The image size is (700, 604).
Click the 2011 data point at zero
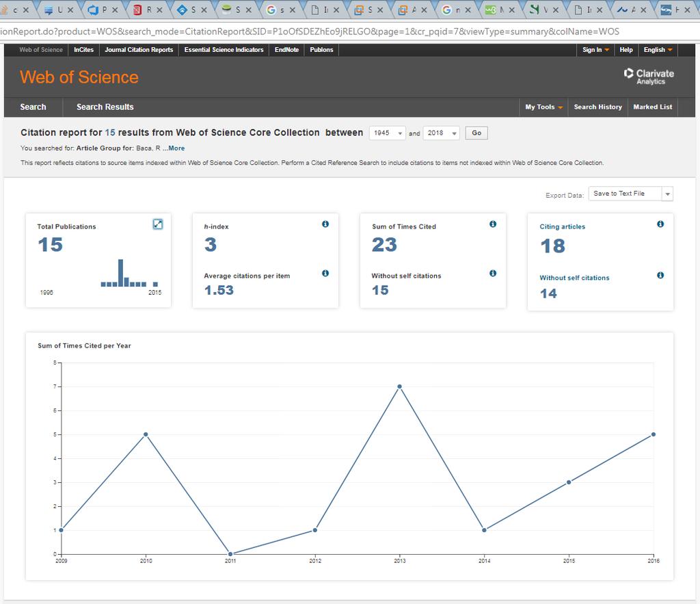230,554
